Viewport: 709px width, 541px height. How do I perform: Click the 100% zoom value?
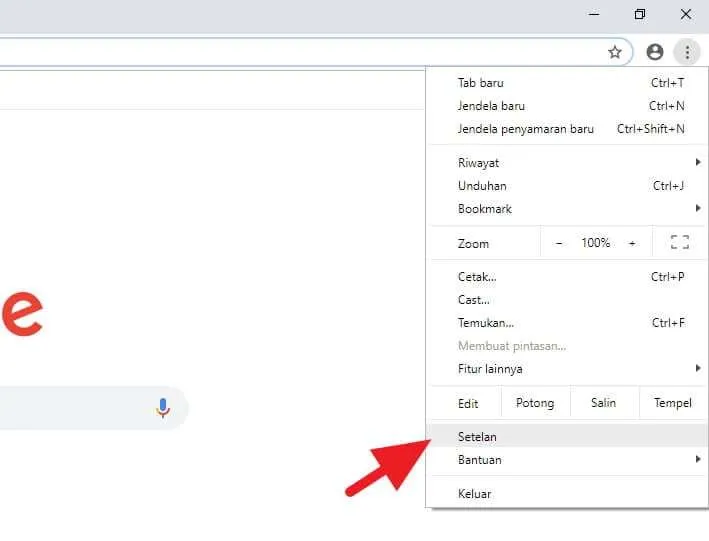(x=596, y=243)
